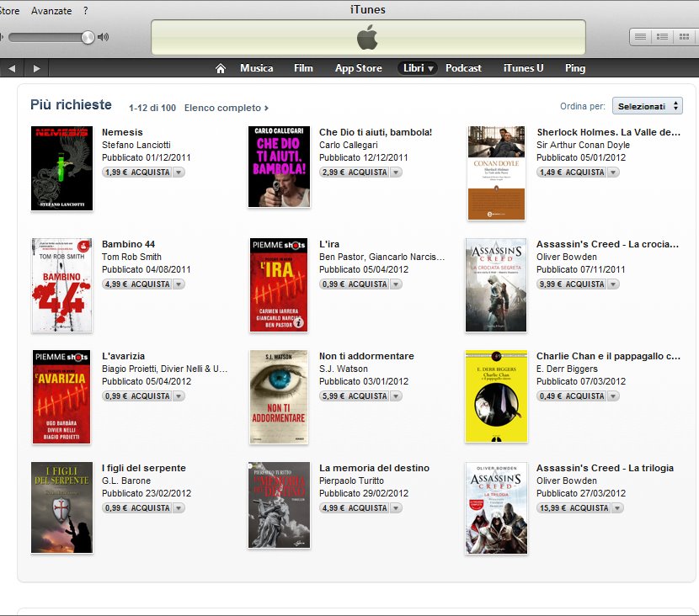Click the back navigation arrow
Viewport: 699px width, 616px height.
click(x=12, y=68)
